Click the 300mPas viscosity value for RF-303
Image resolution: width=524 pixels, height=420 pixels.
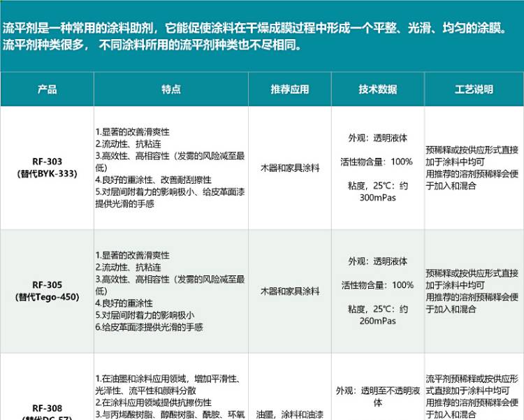coord(378,198)
